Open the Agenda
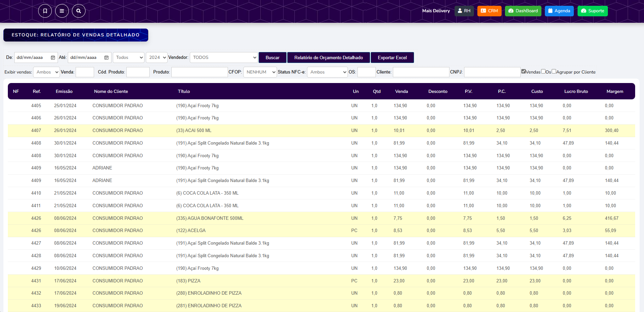The image size is (644, 312). [559, 11]
